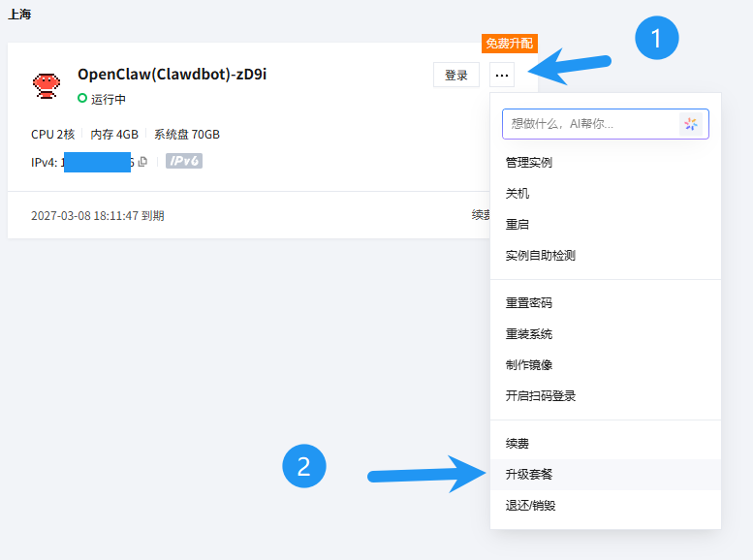This screenshot has height=560, width=753.
Task: Choose 关机 in the dropdown menu
Action: point(518,194)
